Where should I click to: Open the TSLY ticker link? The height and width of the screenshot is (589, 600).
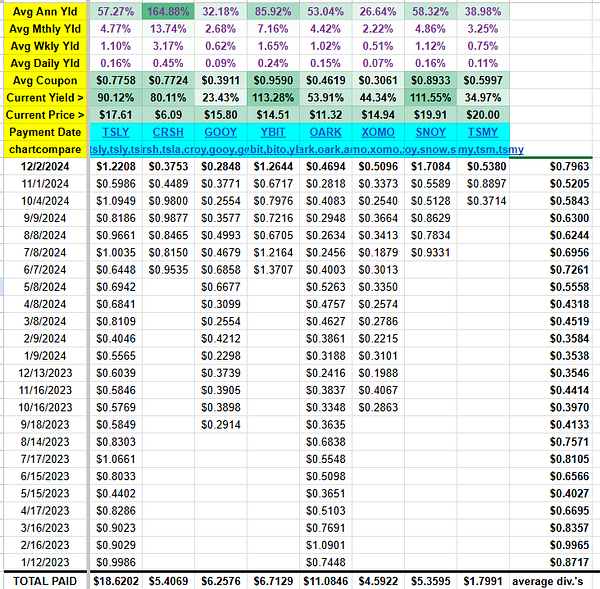[x=116, y=132]
